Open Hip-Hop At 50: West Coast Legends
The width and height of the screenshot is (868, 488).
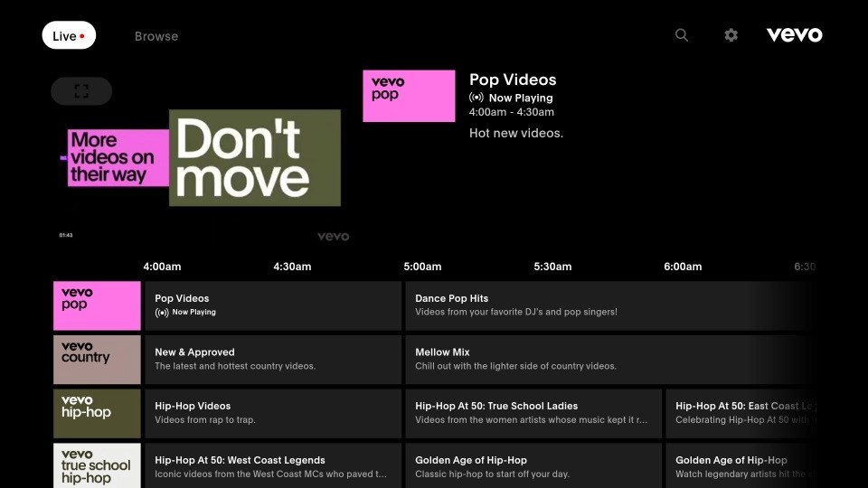(273, 465)
